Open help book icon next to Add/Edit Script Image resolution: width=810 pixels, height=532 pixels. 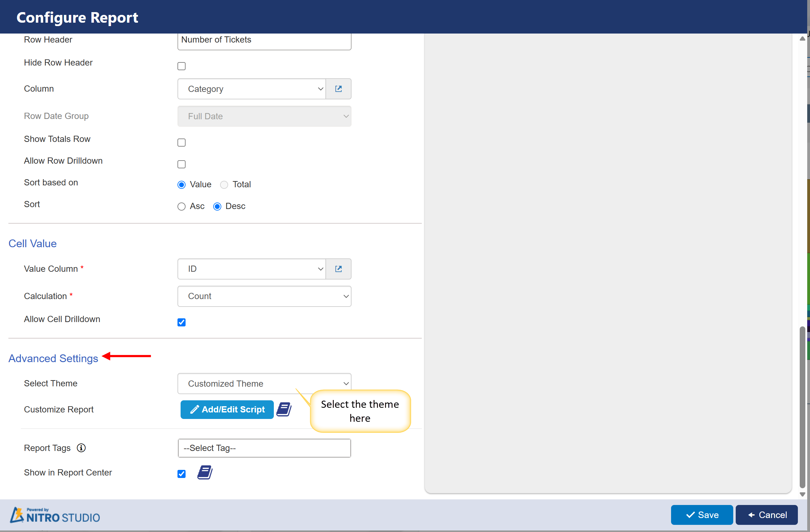284,409
